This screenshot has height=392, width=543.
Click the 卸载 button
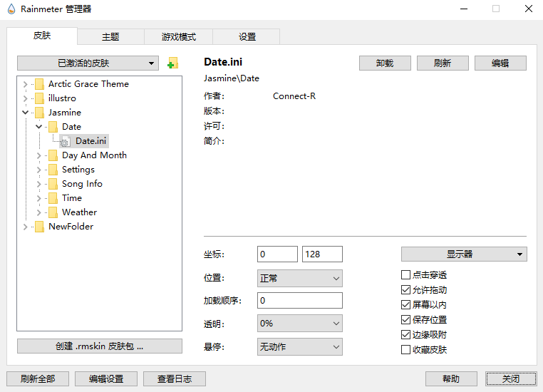pos(385,63)
